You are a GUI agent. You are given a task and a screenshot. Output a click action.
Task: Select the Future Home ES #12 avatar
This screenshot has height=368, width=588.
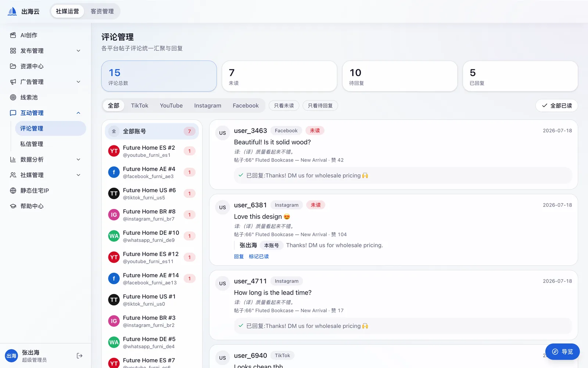pyautogui.click(x=114, y=257)
